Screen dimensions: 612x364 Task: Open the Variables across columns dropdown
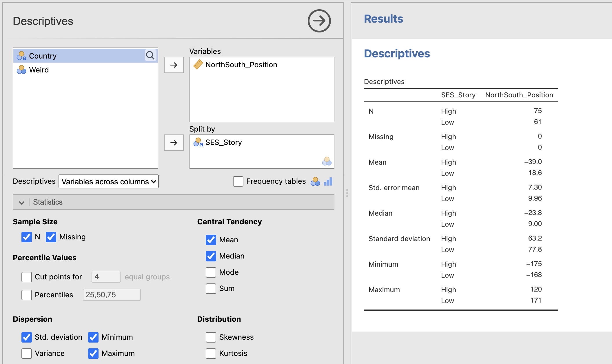109,181
